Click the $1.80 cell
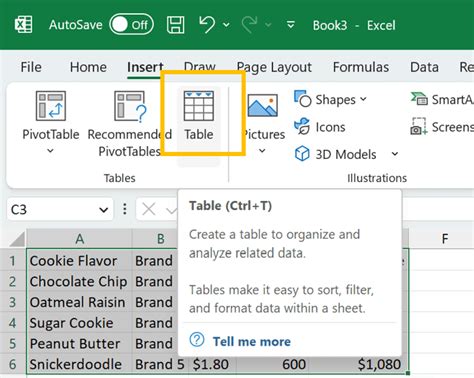This screenshot has height=378, width=474. 212,364
